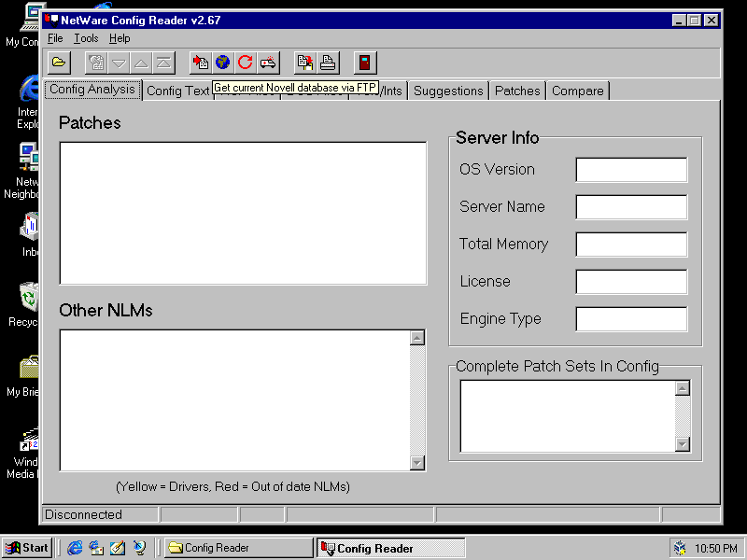Select the Internet Explorer desktop icon
The width and height of the screenshot is (747, 560).
pos(27,102)
